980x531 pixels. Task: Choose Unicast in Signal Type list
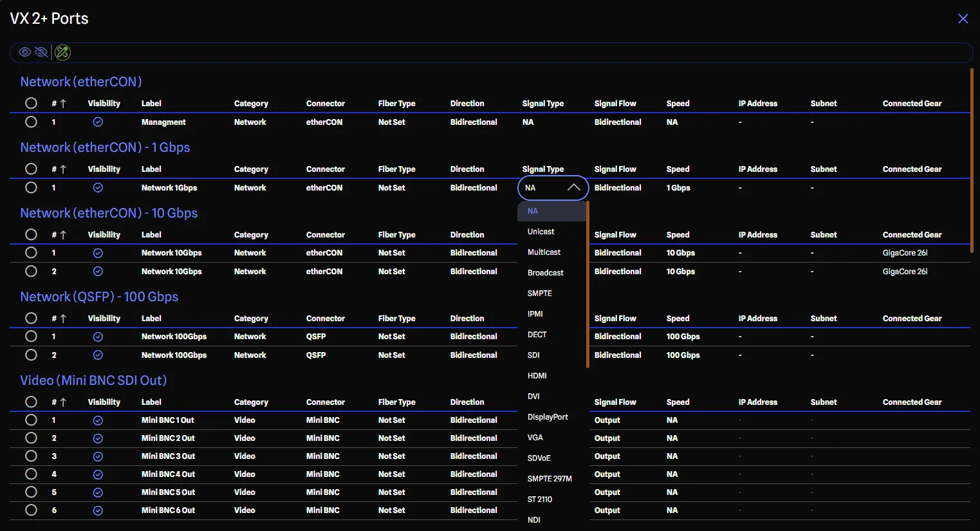pyautogui.click(x=552, y=232)
